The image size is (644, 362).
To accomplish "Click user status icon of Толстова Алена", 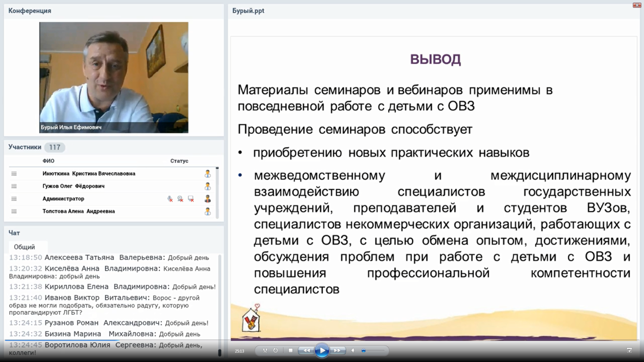I will click(x=207, y=211).
